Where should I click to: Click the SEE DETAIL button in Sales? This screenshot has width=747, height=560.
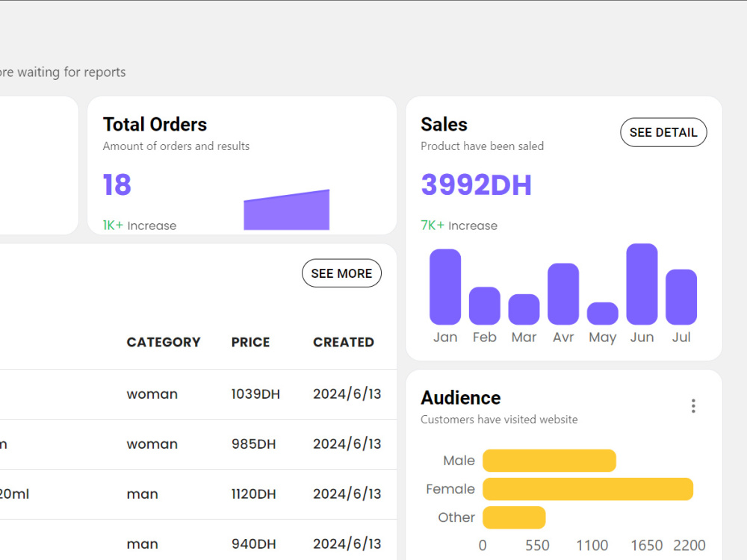point(663,132)
